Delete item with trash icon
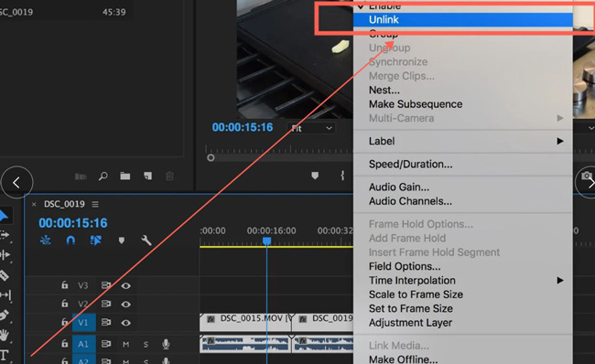The width and height of the screenshot is (595, 364). pyautogui.click(x=169, y=176)
